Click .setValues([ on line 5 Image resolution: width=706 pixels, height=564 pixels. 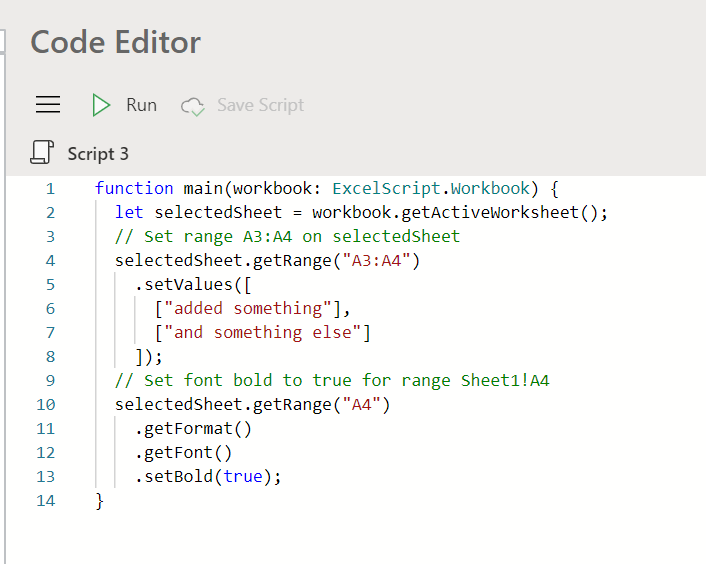coord(193,284)
